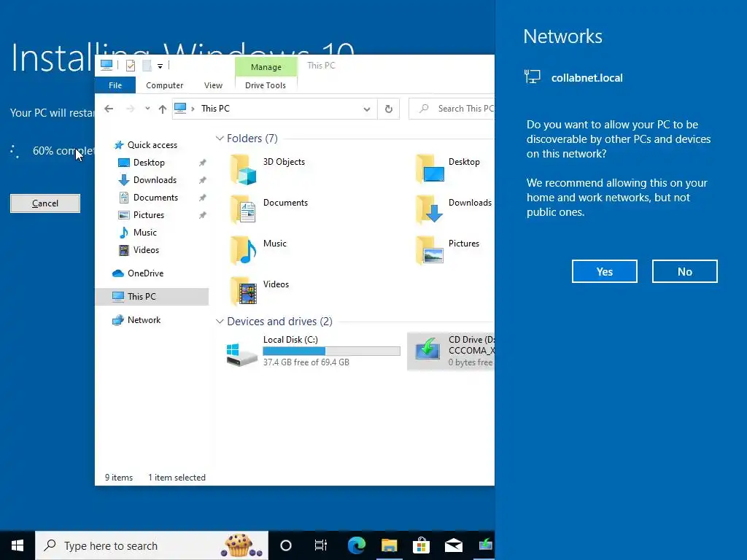Open the Windows Setup taskbar icon

click(485, 545)
